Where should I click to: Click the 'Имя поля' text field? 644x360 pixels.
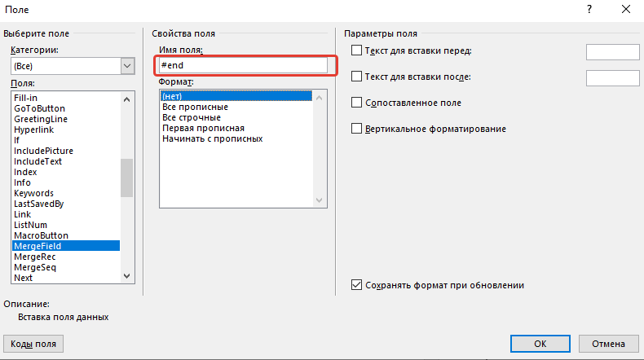pyautogui.click(x=243, y=65)
